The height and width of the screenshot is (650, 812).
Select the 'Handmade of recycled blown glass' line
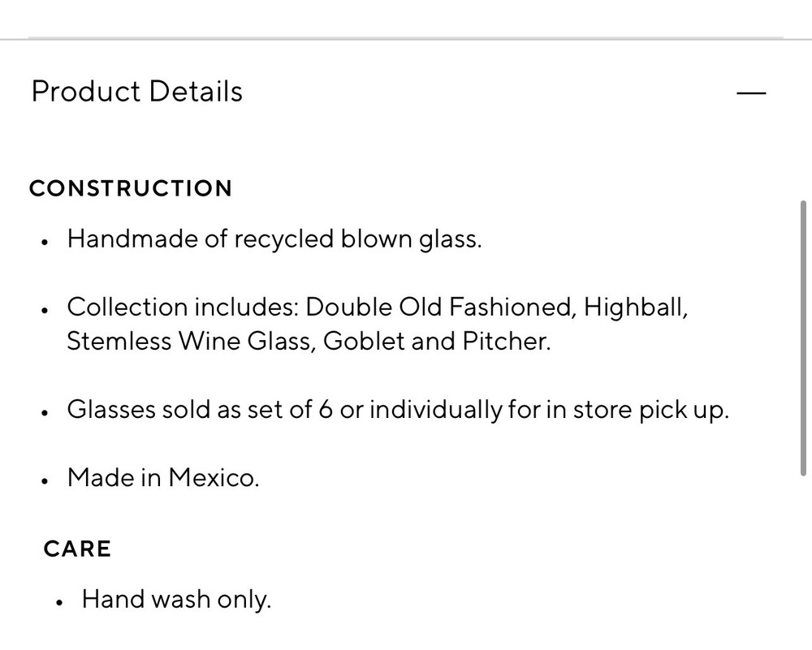[274, 239]
